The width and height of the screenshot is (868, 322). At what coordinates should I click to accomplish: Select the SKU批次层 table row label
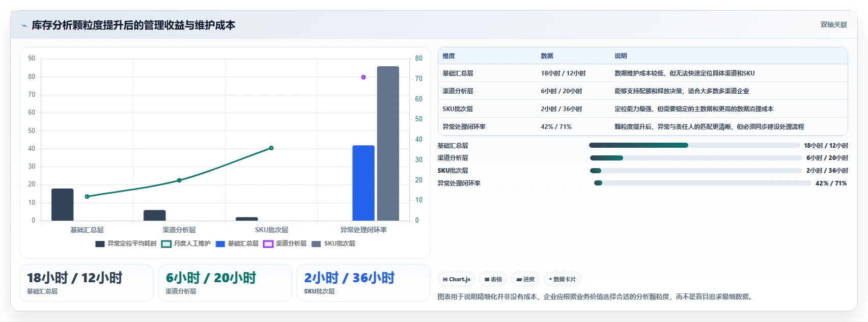click(x=458, y=109)
